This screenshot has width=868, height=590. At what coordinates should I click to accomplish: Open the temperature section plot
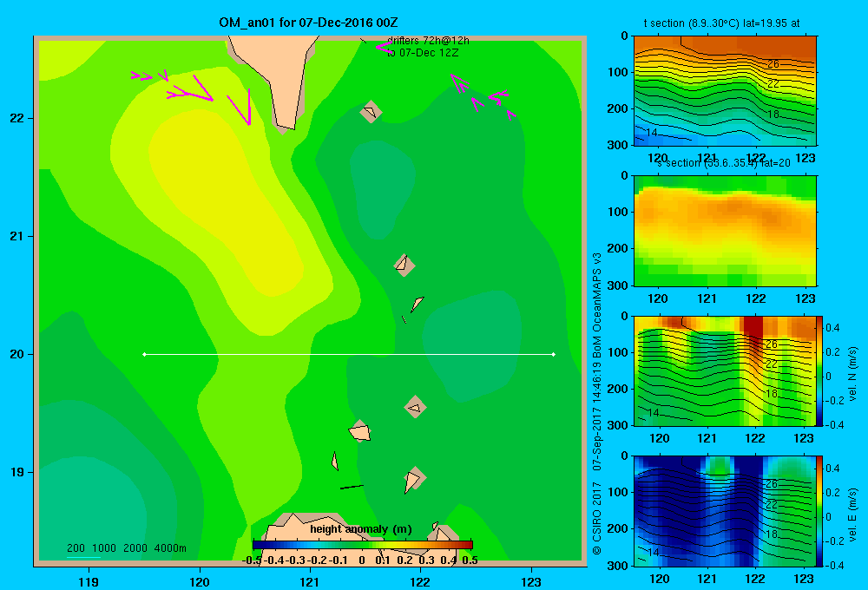pos(725,91)
